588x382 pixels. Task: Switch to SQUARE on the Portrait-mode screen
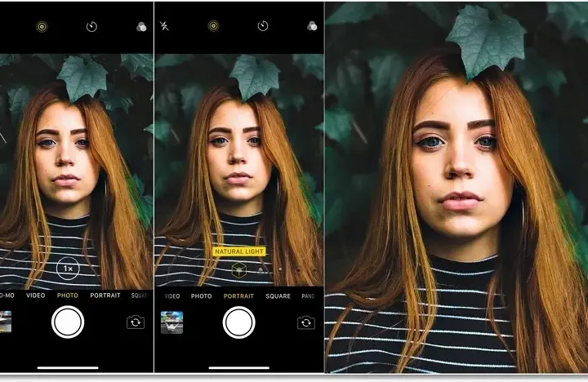pos(278,296)
